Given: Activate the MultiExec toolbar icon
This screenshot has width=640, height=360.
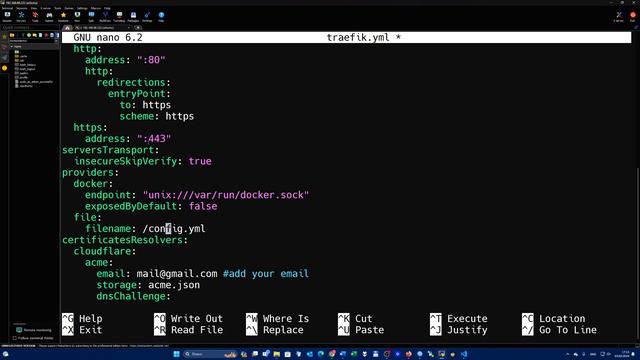Looking at the screenshot, I should [105, 16].
